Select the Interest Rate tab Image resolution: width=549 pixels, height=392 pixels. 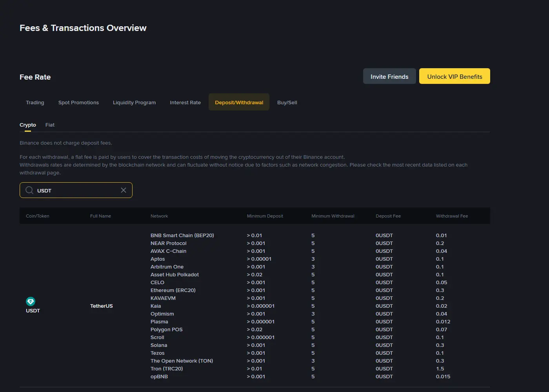point(185,102)
